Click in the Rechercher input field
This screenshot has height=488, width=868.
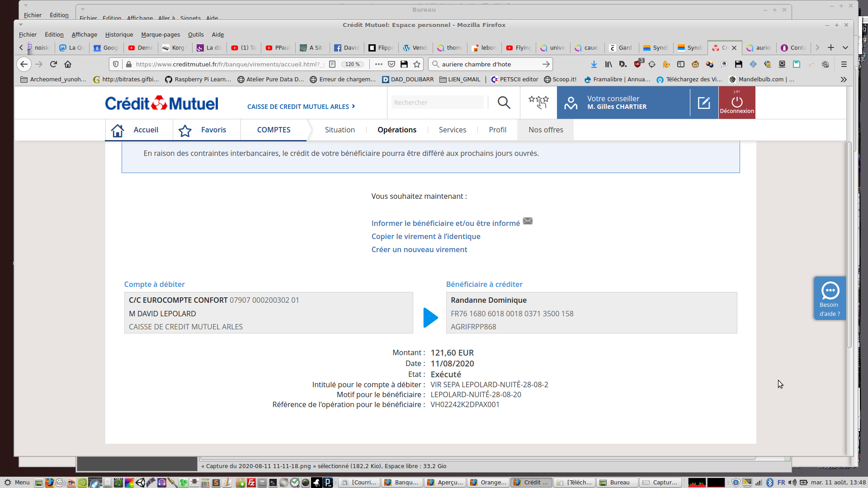point(437,103)
